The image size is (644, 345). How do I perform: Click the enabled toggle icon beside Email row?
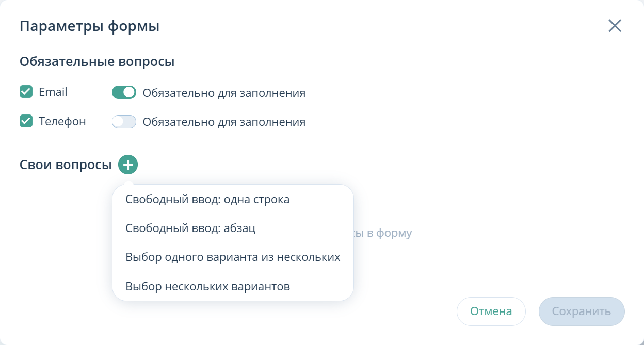[123, 92]
